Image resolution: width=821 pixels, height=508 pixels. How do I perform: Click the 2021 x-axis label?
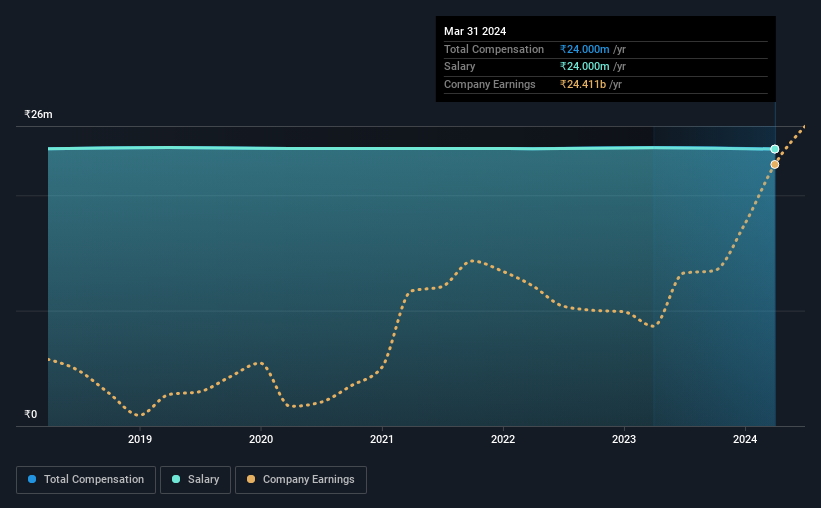382,439
